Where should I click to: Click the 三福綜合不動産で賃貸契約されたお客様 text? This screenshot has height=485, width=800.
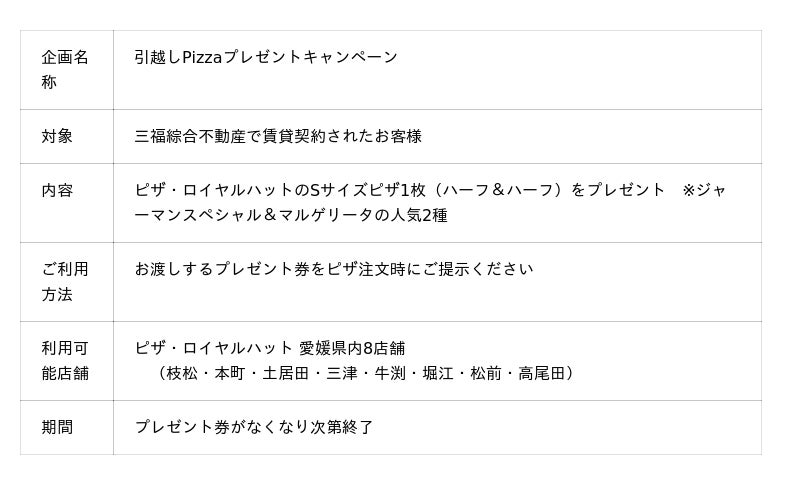point(278,136)
